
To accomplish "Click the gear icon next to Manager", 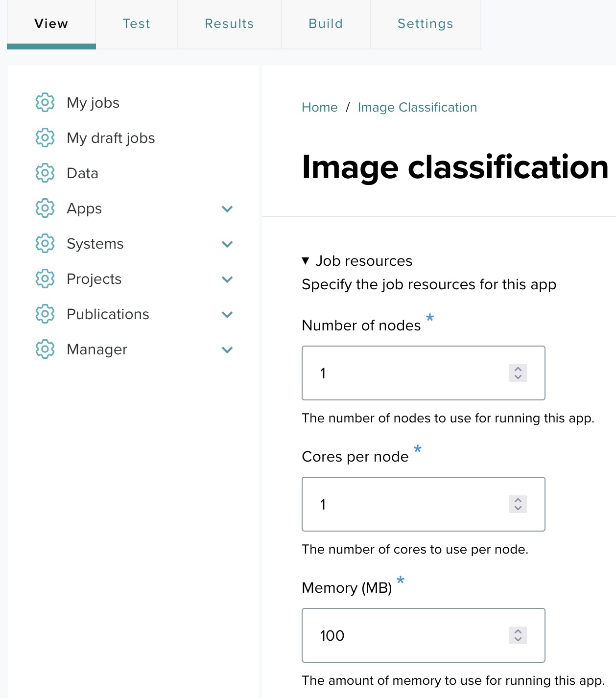I will pos(45,349).
